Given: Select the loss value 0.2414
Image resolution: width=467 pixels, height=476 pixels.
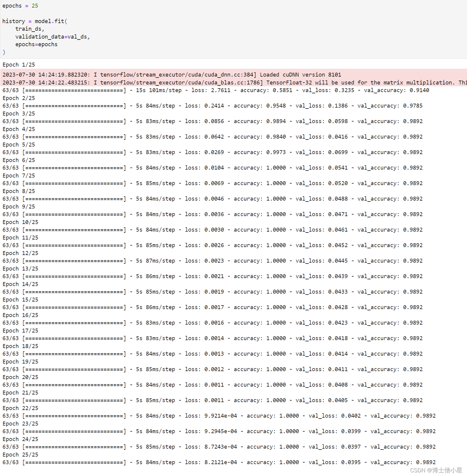Looking at the screenshot, I should click(214, 106).
